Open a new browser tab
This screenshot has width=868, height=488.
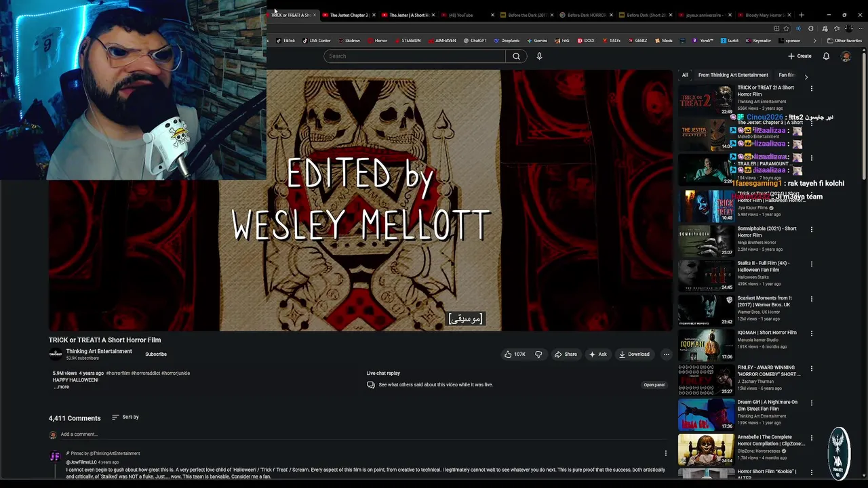(802, 15)
